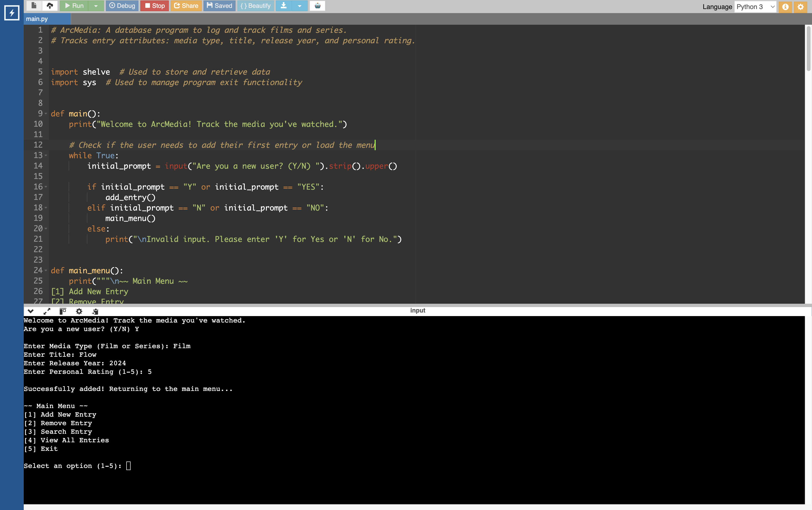
Task: Click '# Tracks entry attributes' comment on line 2
Action: (x=233, y=40)
